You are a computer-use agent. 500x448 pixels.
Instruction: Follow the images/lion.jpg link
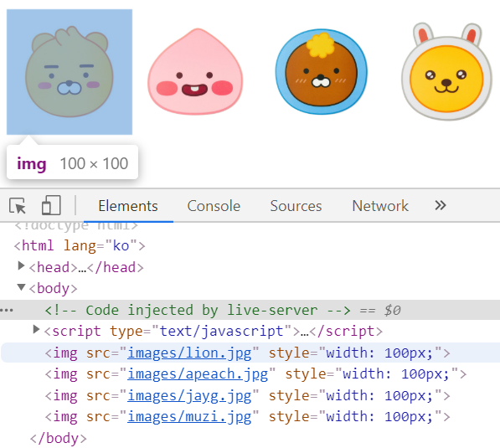[x=189, y=353]
